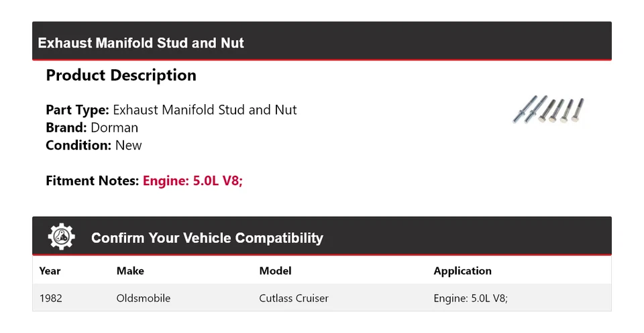Select the Oldsmobile make cell
This screenshot has height=333, width=644.
pyautogui.click(x=144, y=298)
